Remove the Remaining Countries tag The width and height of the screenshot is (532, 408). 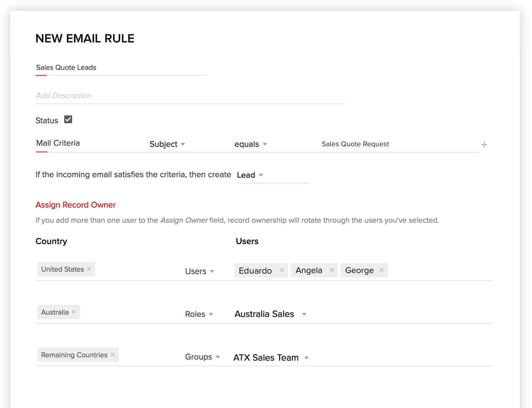tap(112, 354)
